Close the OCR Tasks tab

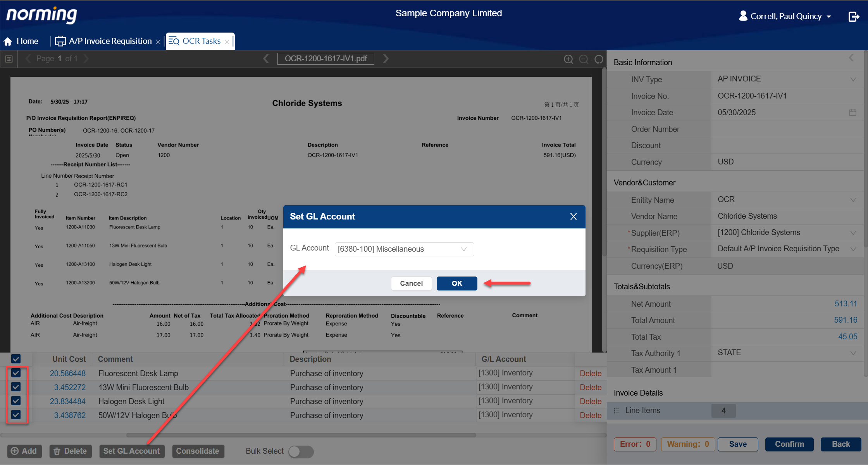pyautogui.click(x=227, y=42)
